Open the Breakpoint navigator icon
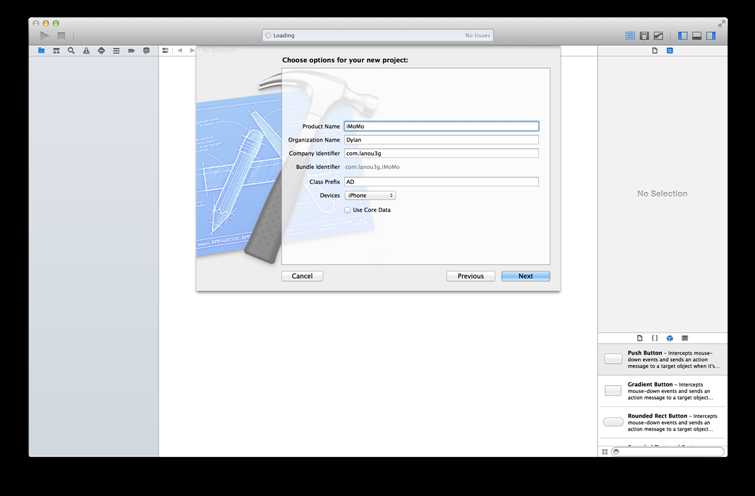755x496 pixels. (x=131, y=51)
